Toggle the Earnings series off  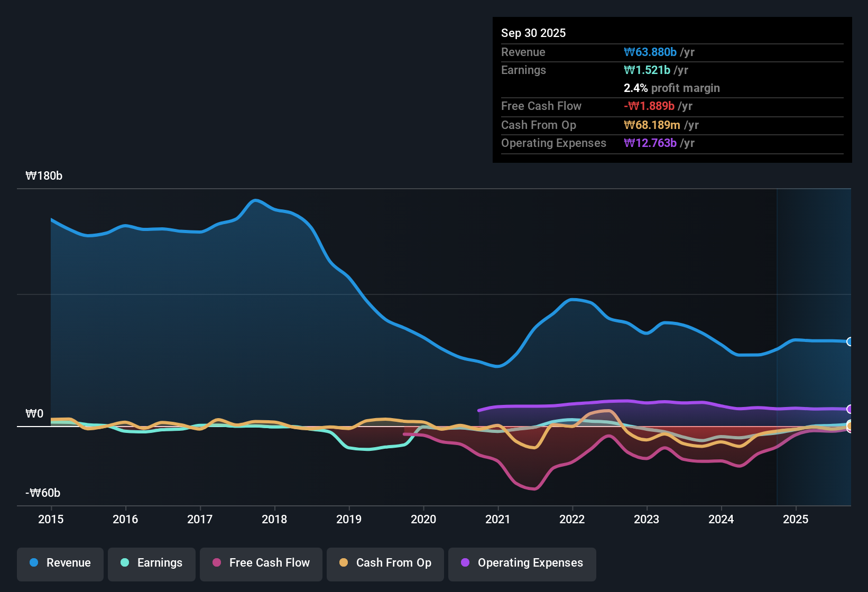click(x=151, y=563)
